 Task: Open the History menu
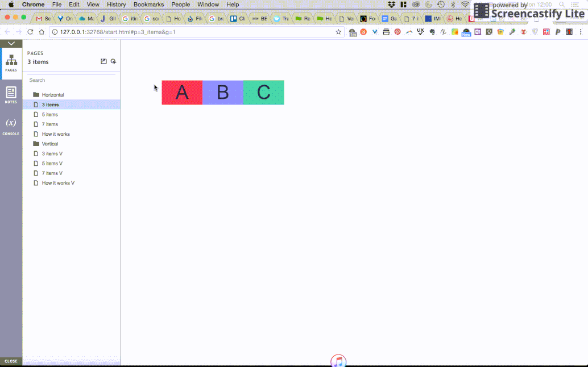pyautogui.click(x=116, y=4)
